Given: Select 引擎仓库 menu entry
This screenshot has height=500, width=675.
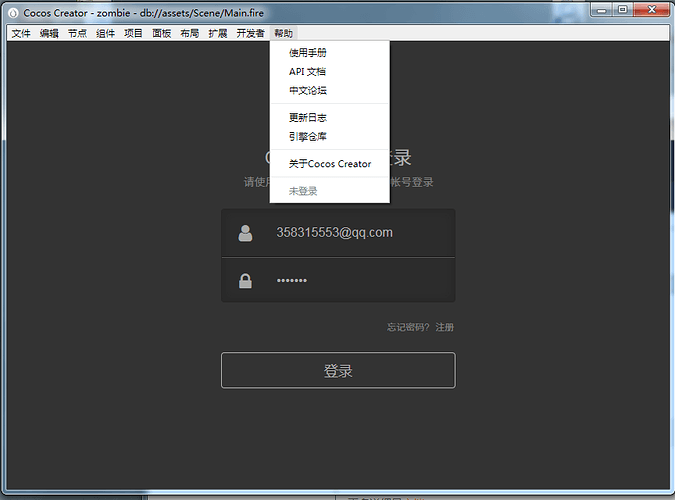Looking at the screenshot, I should pyautogui.click(x=329, y=137).
